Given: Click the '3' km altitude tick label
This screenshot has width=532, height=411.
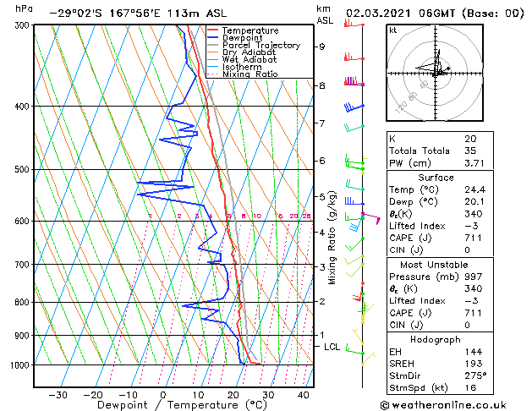Looking at the screenshot, I should [x=322, y=267].
